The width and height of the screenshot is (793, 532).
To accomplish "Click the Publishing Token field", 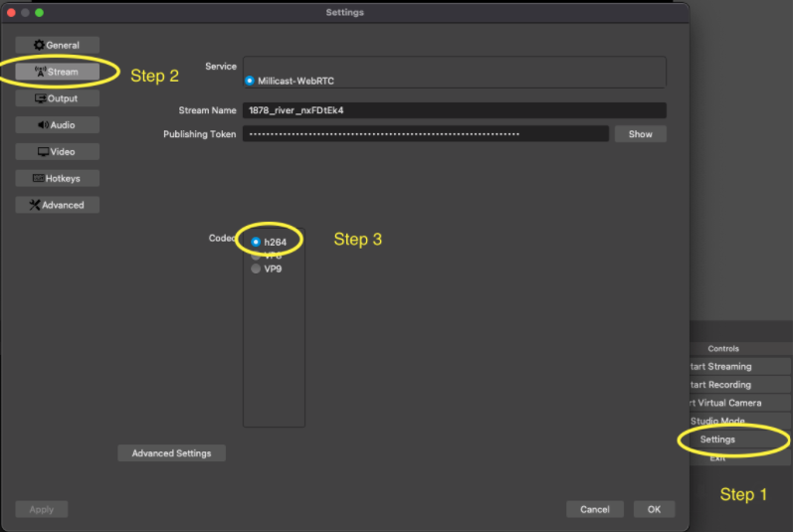I will click(425, 134).
